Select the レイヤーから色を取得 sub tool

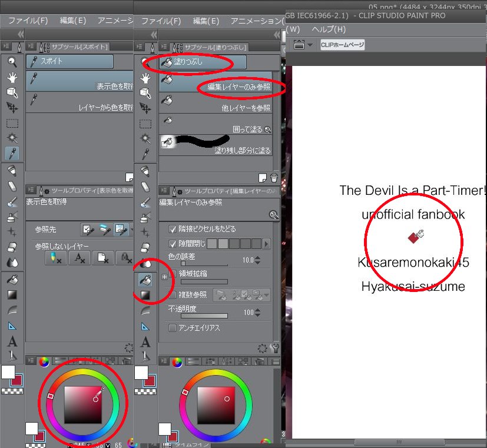[79, 102]
